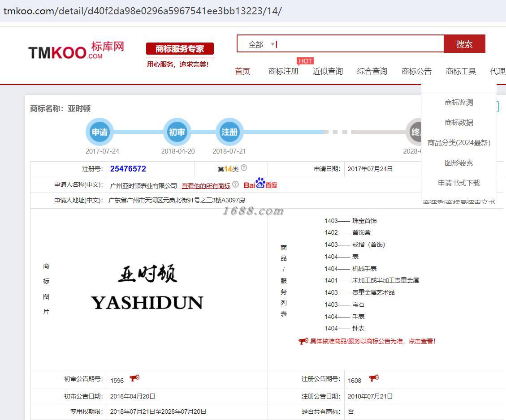
Task: Click the 商标服务专家 banner
Action: pyautogui.click(x=180, y=49)
